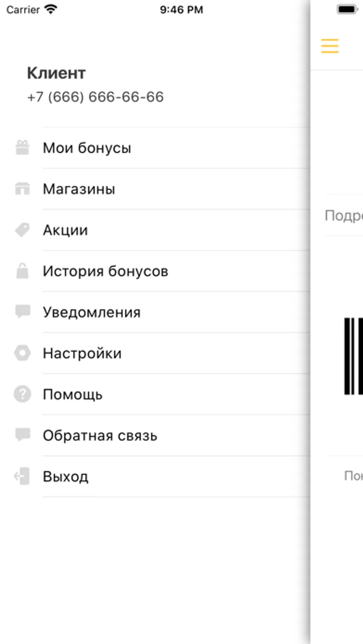363x644 pixels.
Task: Tap the Выход logout entry
Action: [66, 477]
